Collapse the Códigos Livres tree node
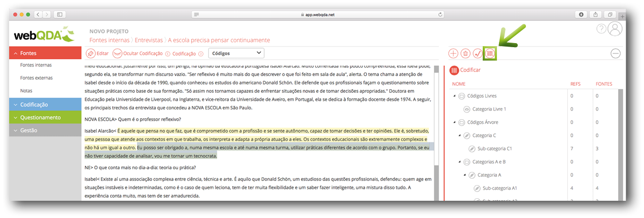Viewport: 644px width, 218px height. (x=454, y=96)
